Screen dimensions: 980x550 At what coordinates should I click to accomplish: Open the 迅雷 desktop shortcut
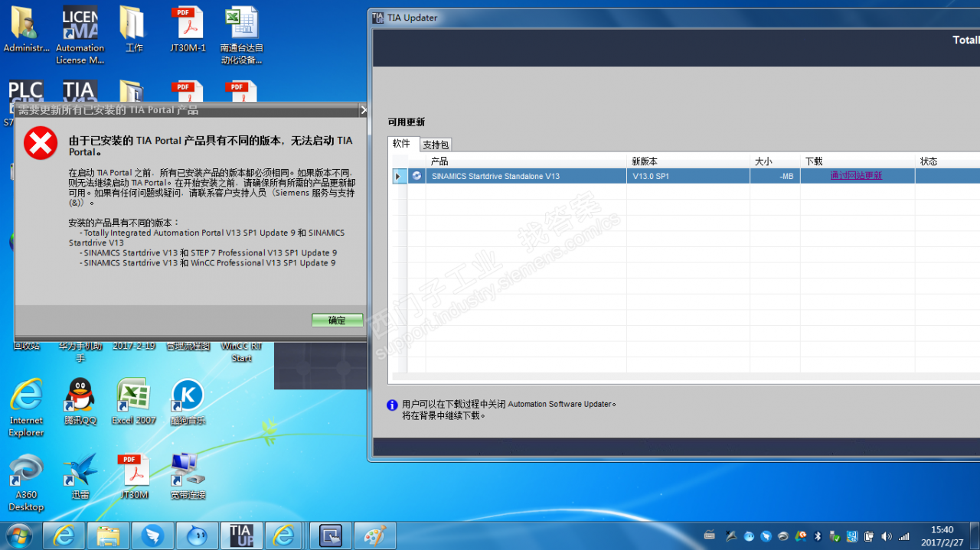pyautogui.click(x=80, y=477)
